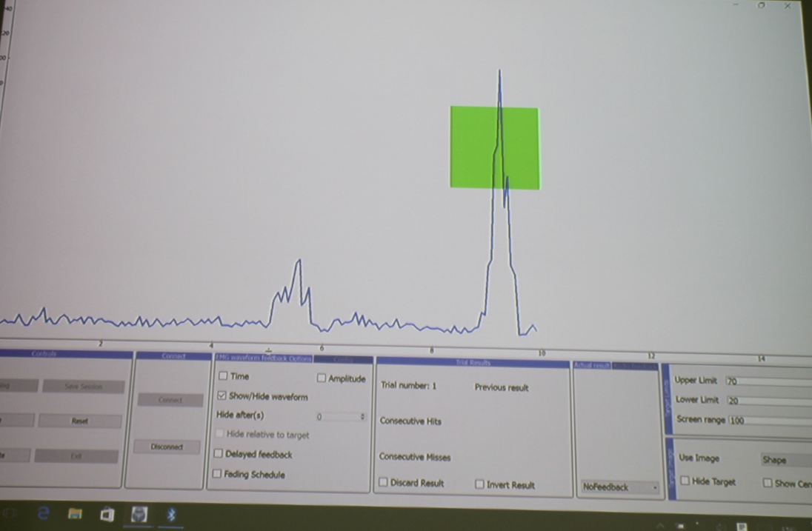Enable Delayed feedback option
812x531 pixels.
[x=218, y=453]
